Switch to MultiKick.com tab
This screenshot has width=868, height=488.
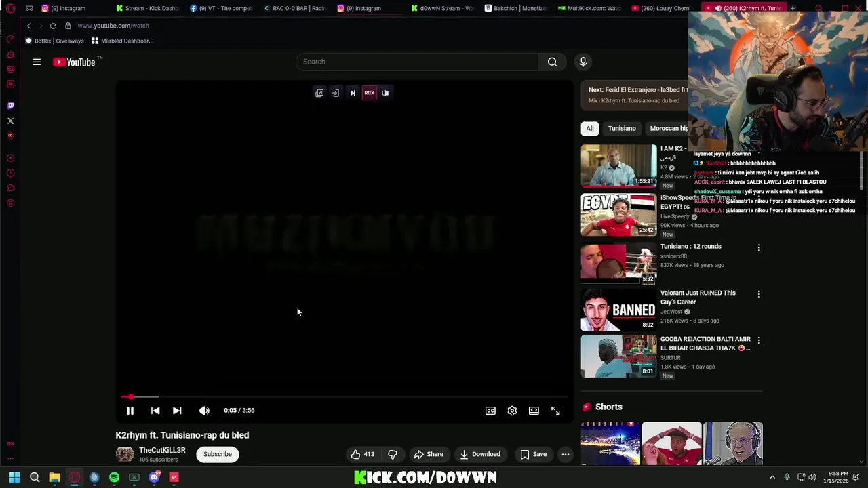(x=589, y=8)
